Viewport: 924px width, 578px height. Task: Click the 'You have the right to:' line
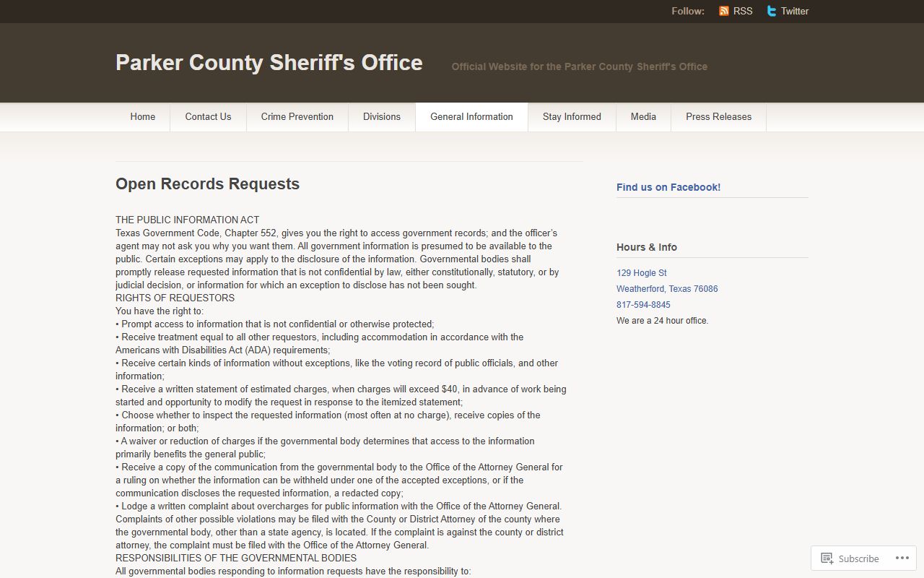[x=160, y=311]
